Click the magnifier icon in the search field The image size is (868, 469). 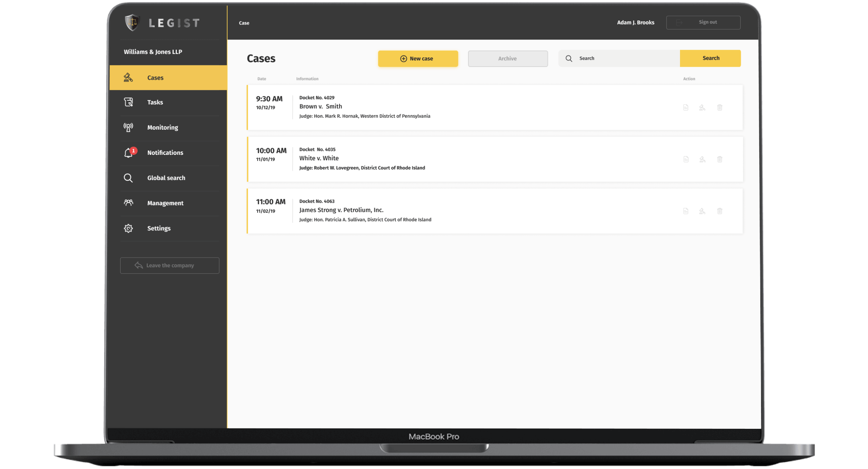click(569, 58)
